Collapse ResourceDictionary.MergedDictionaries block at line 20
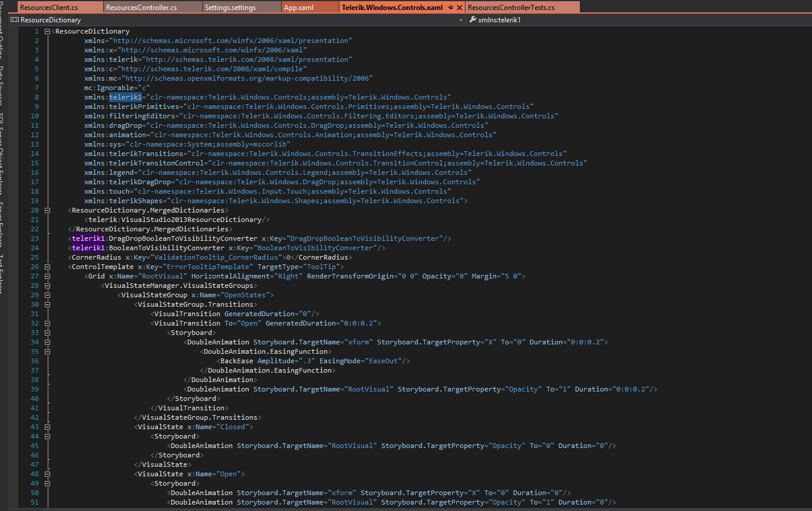Image resolution: width=812 pixels, height=511 pixels. [47, 210]
